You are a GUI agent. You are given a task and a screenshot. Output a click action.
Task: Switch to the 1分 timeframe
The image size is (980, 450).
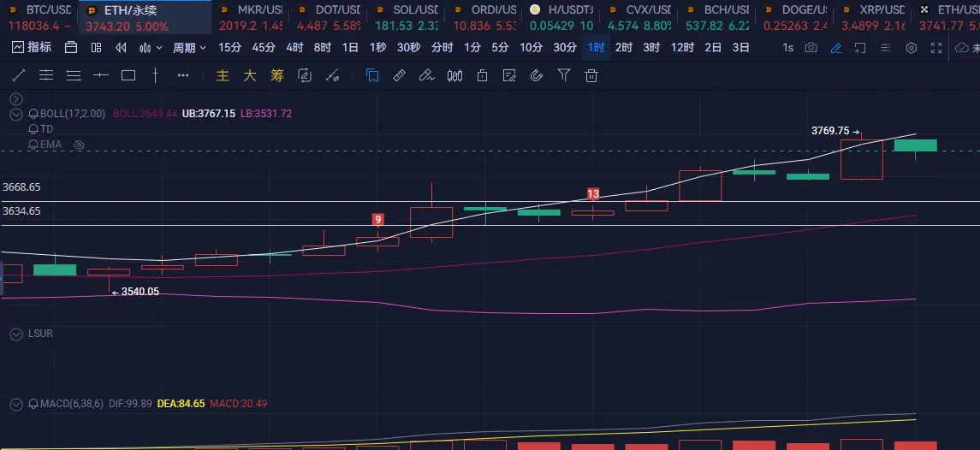click(472, 48)
